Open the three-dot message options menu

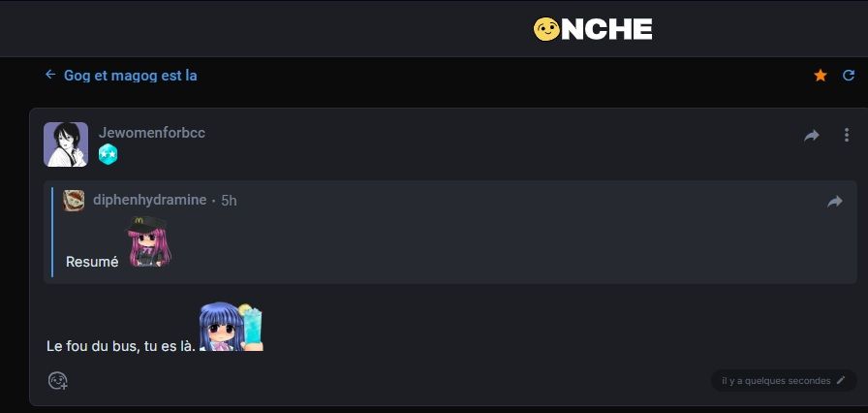[847, 136]
